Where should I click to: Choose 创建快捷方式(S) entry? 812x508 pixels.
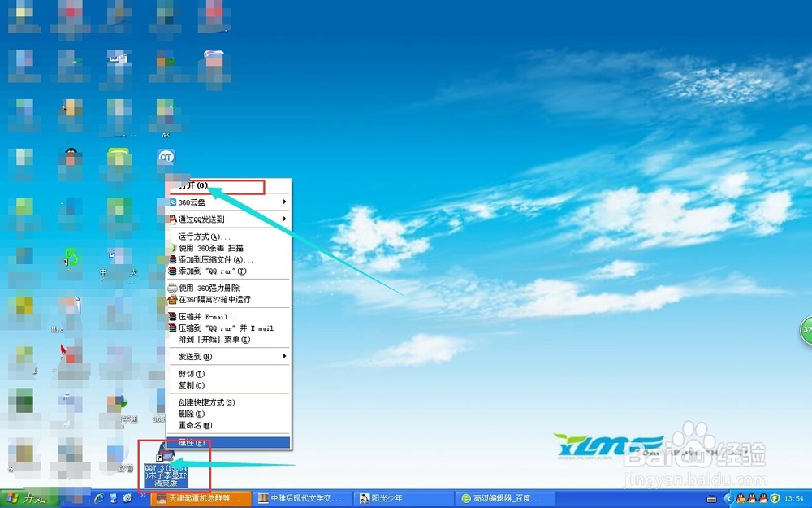228,402
